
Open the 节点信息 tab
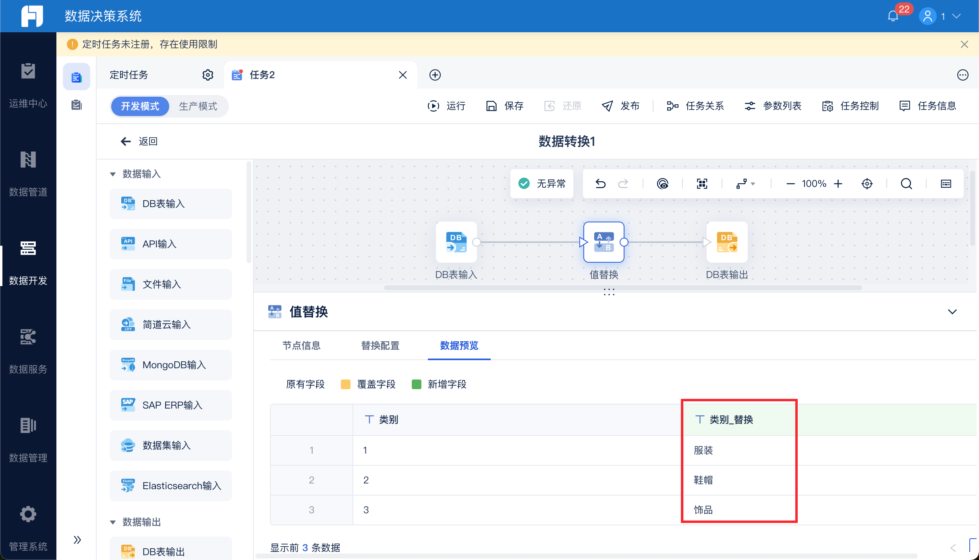[x=301, y=346]
